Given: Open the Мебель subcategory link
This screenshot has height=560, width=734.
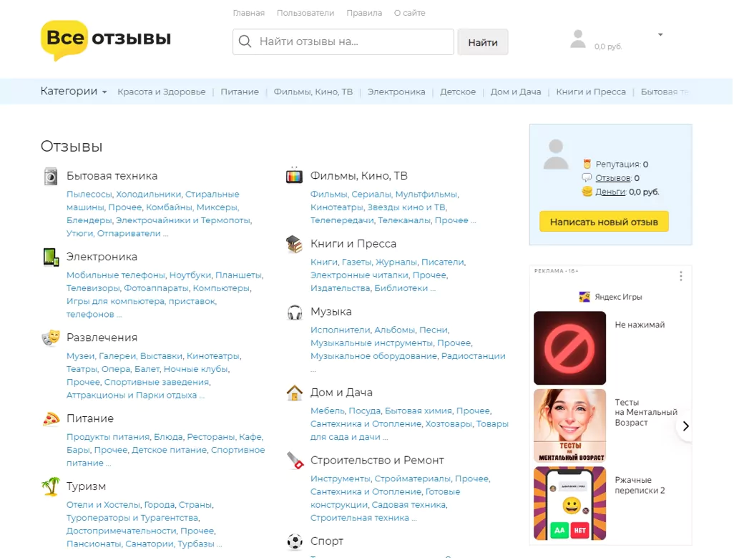Looking at the screenshot, I should 327,411.
